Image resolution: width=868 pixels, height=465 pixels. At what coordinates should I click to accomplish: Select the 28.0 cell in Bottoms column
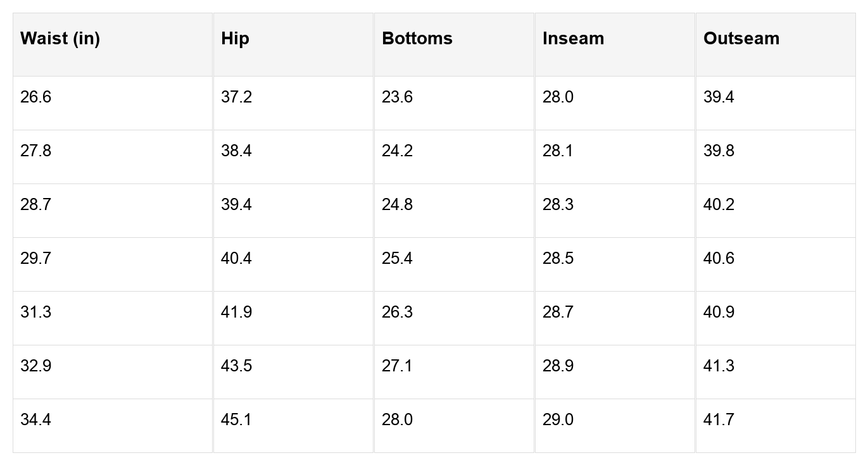pos(397,420)
